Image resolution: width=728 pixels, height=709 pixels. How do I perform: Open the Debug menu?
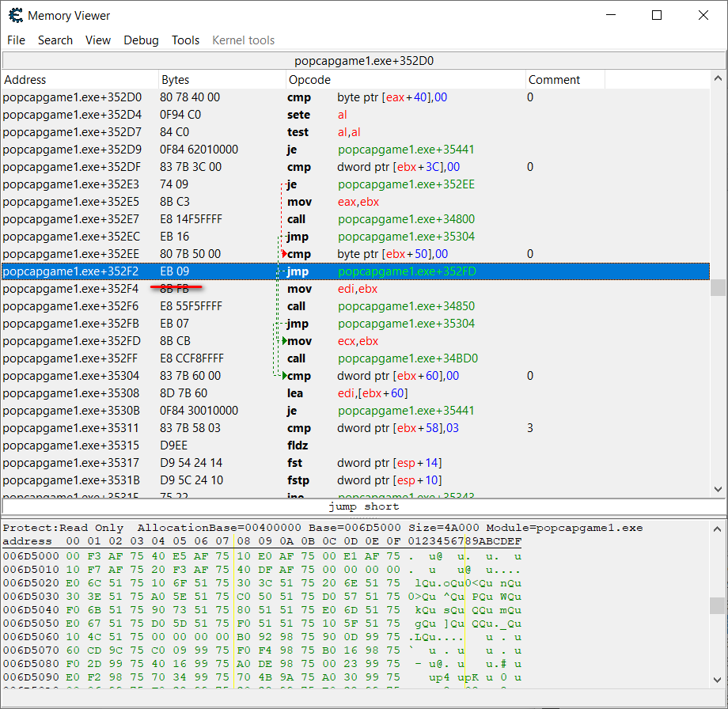(141, 40)
